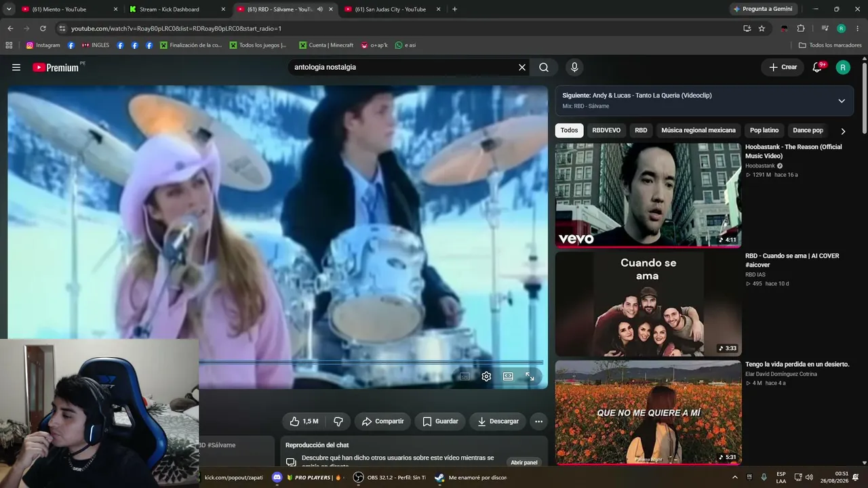Run search with the magnifier icon
This screenshot has width=868, height=488.
(x=544, y=67)
